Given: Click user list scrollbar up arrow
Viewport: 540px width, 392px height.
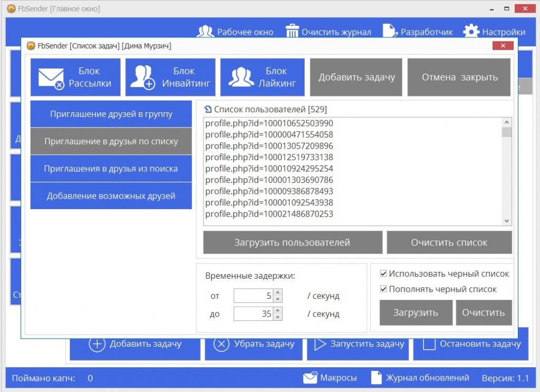Looking at the screenshot, I should [507, 122].
